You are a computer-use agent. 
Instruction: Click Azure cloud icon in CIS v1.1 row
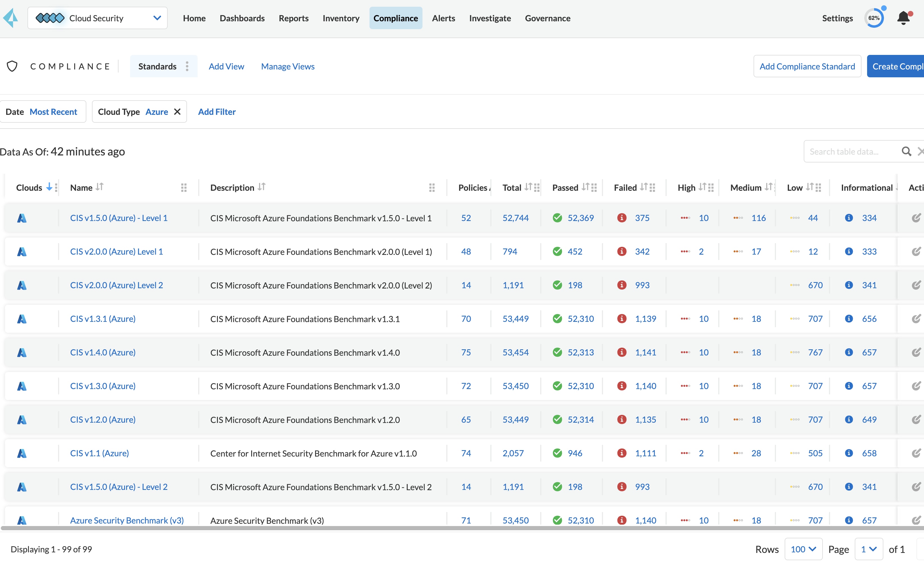pos(22,453)
